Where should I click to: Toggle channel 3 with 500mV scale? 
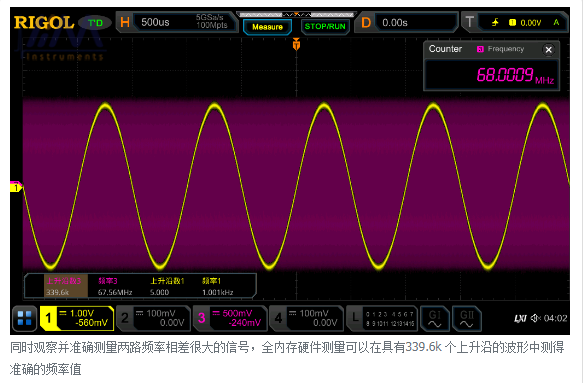[230, 318]
